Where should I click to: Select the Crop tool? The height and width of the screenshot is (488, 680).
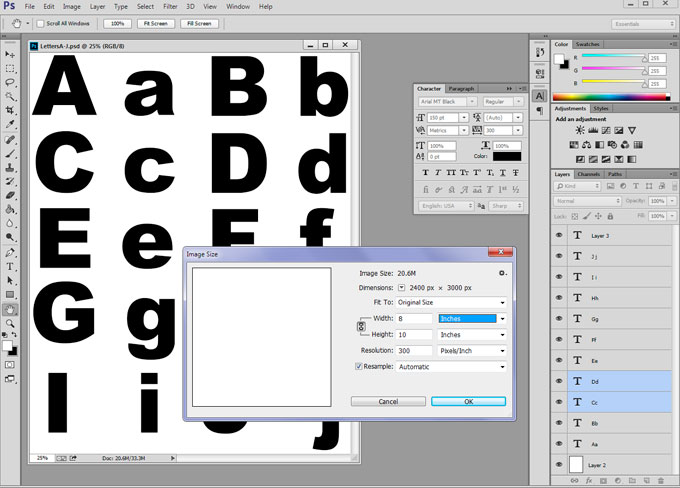pos(10,110)
